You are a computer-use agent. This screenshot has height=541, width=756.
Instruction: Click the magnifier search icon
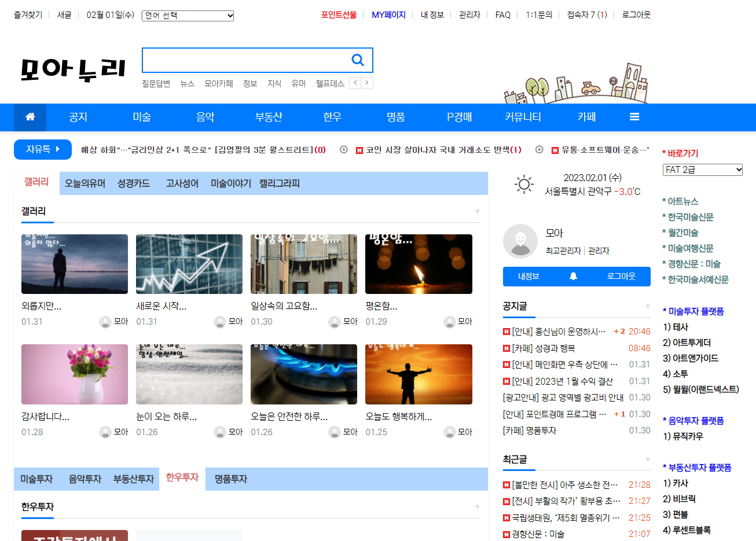coord(358,60)
